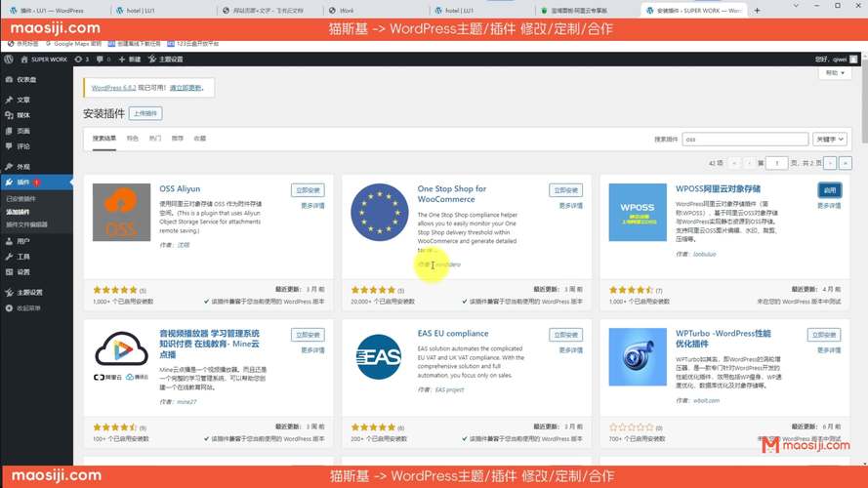Screen dimensions: 868x488
Task: Open the 关键字 search type dropdown
Action: coord(830,140)
